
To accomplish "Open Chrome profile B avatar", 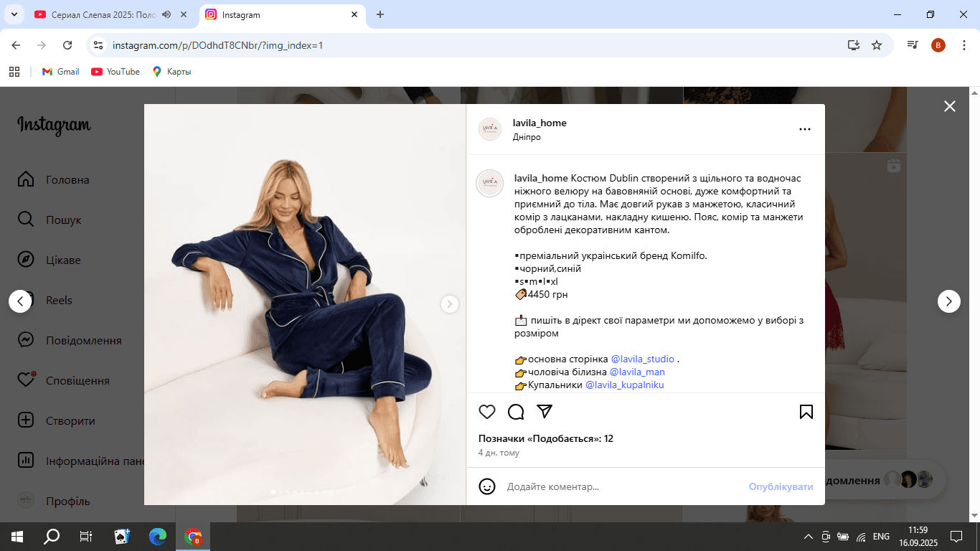I will pos(938,45).
